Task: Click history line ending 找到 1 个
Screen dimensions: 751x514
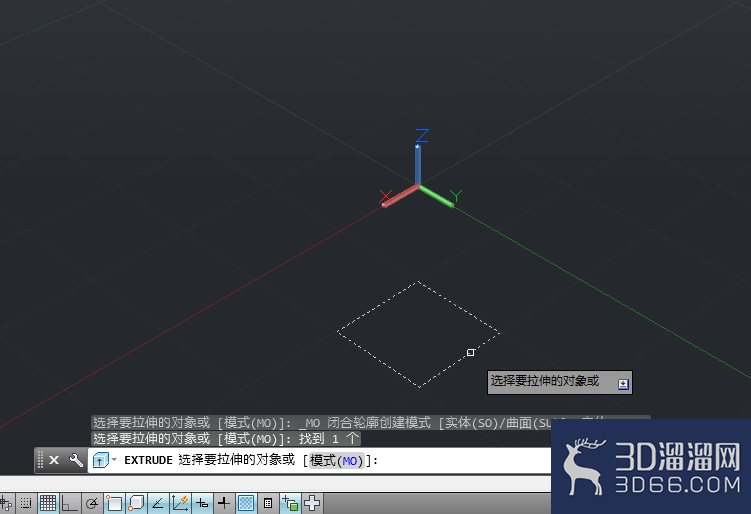Action: click(x=226, y=439)
